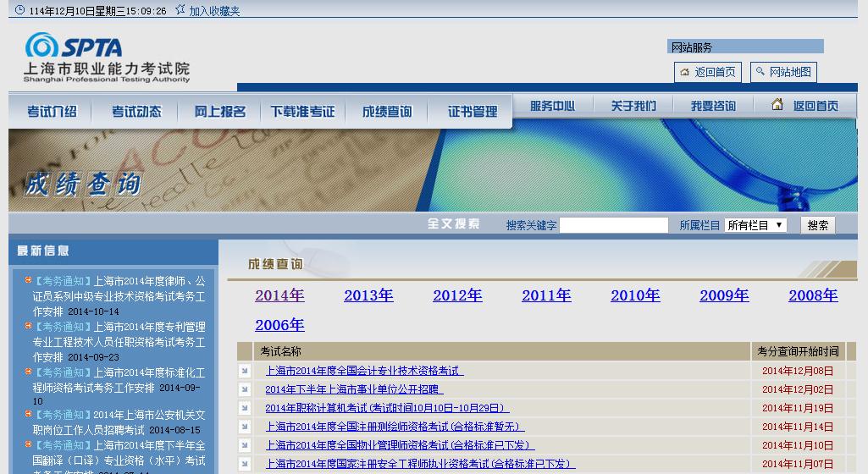Click arrow icon beside 2014年下半年上海市事业单位公开招聘 row
868x474 pixels.
coord(245,389)
